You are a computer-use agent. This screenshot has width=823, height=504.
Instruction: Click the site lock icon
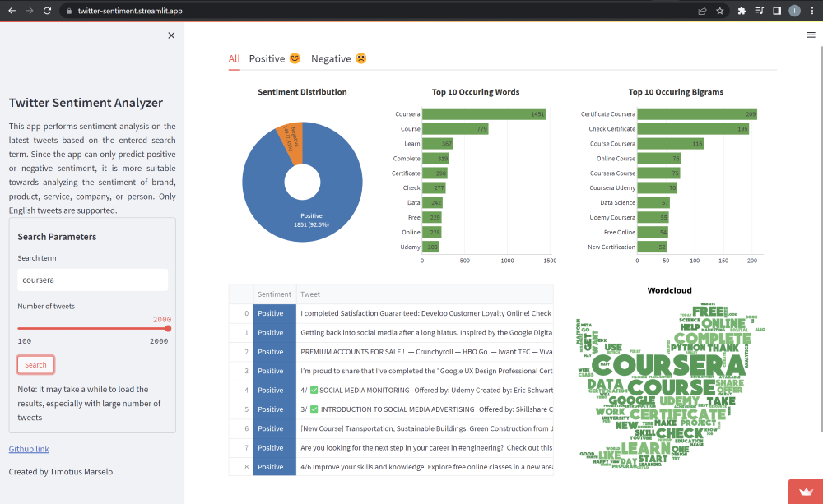(x=69, y=11)
